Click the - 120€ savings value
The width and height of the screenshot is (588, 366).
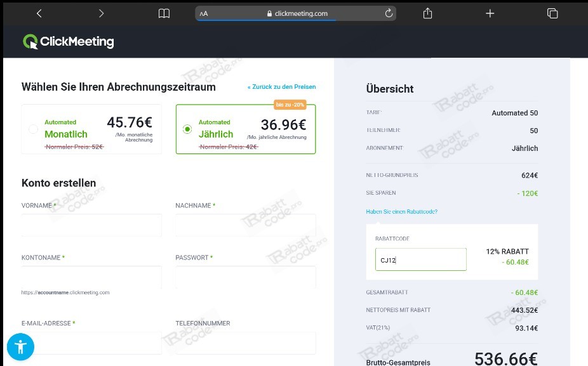tap(527, 193)
